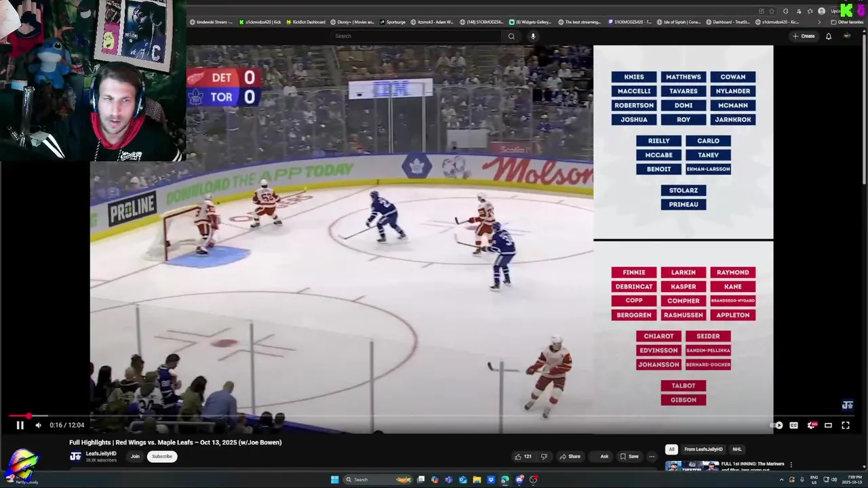Open Sportsurge bookmark
This screenshot has height=488, width=868.
(393, 22)
